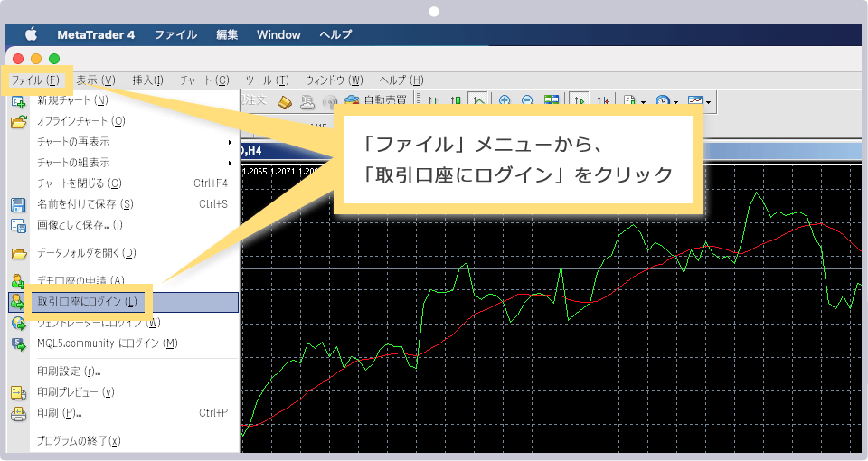Open MetaTrader 4 macOS menu
Viewport: 868px width, 461px height.
96,35
